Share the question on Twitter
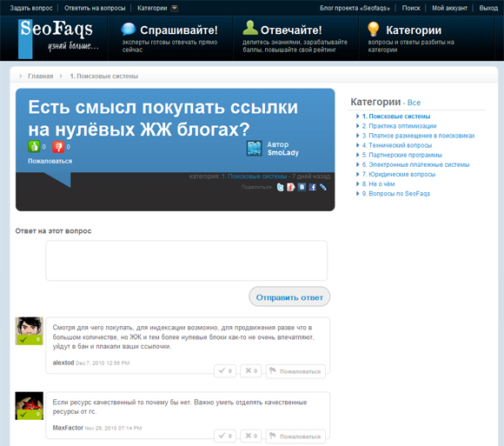The image size is (504, 446). pos(281,187)
